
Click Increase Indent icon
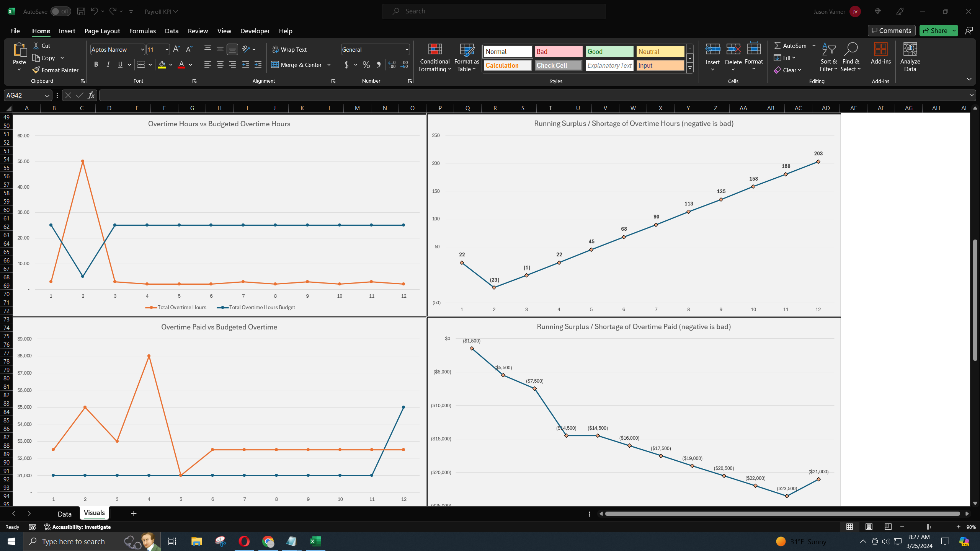258,65
